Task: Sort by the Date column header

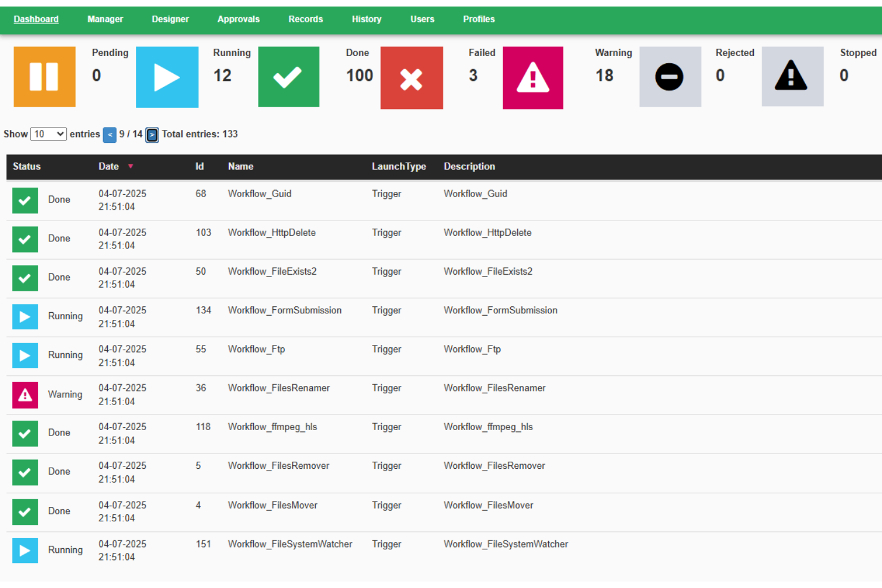Action: [108, 166]
